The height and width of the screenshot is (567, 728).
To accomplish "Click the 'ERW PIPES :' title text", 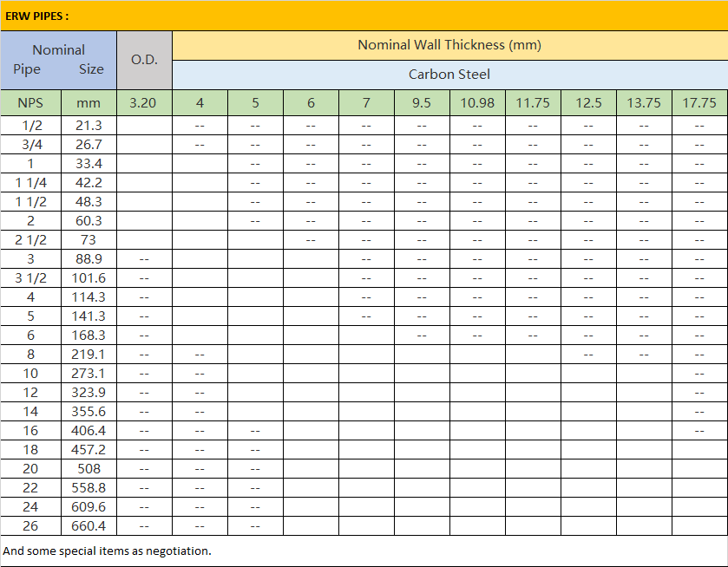I will [36, 16].
